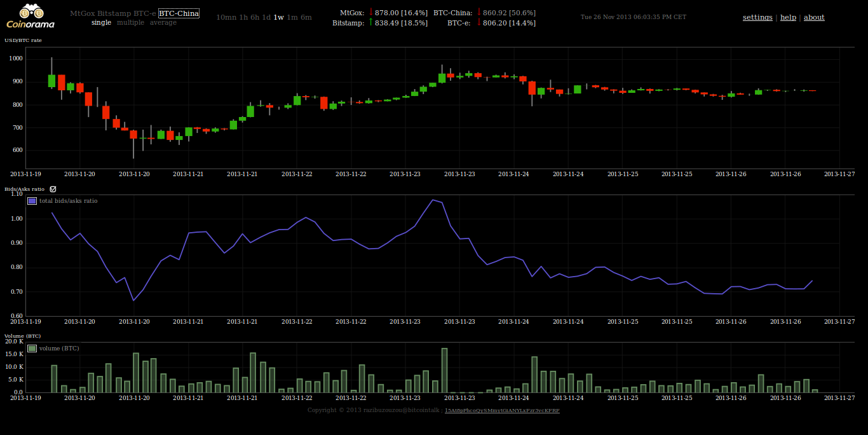This screenshot has width=868, height=435.
Task: Set the timeframe to 6h
Action: click(x=255, y=17)
